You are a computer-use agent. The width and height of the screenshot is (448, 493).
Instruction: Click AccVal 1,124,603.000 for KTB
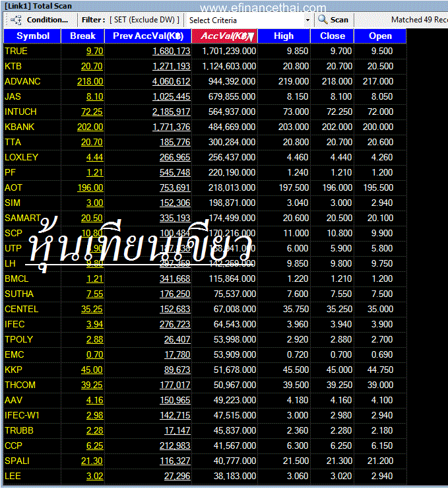pos(229,66)
